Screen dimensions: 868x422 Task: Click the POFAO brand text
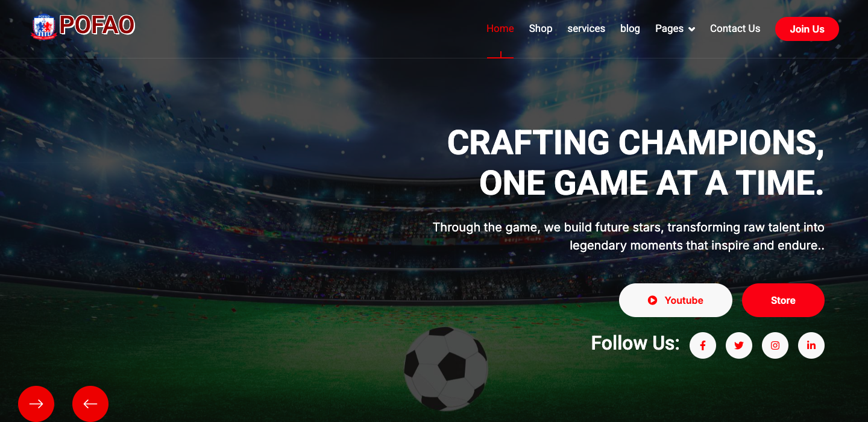97,25
